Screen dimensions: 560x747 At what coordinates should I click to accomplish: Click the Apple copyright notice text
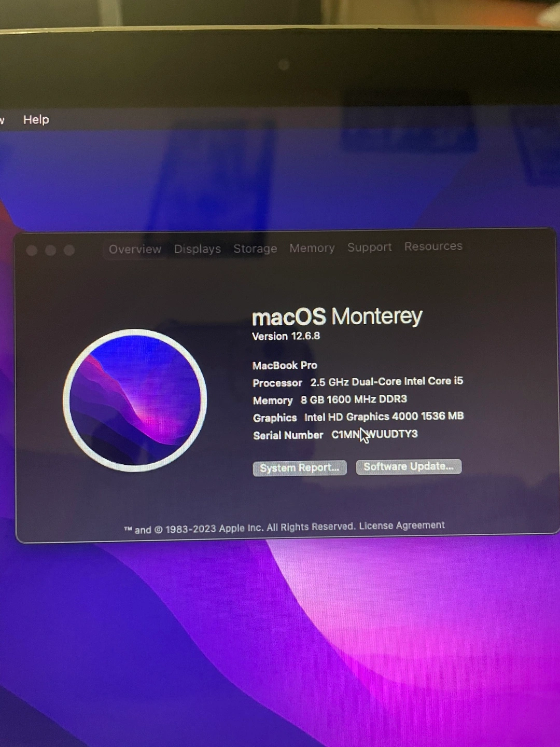point(240,528)
